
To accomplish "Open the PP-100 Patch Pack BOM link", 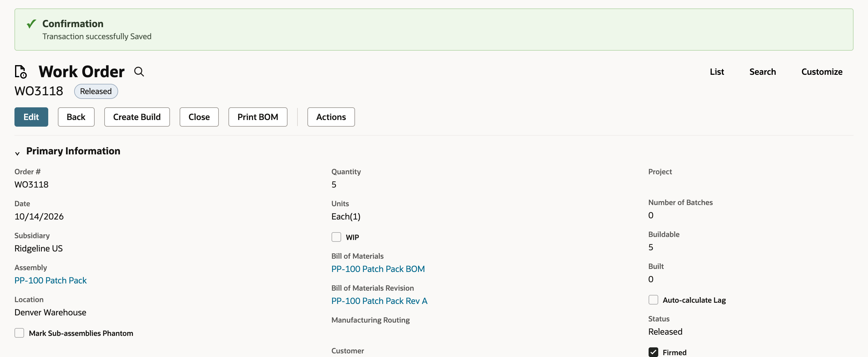I will [378, 269].
